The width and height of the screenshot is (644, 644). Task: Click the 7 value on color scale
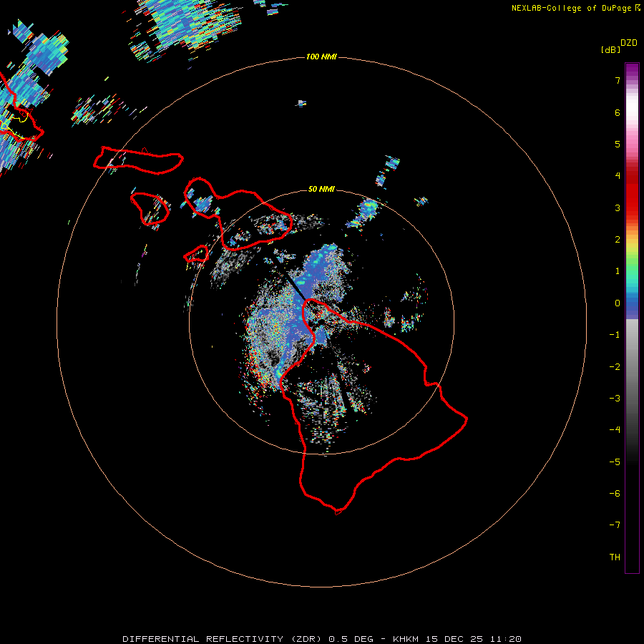point(618,80)
